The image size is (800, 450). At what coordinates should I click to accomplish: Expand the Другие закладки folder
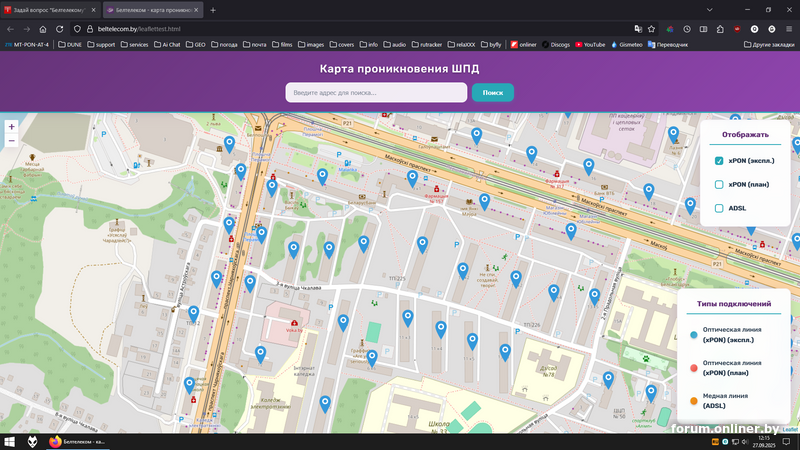pyautogui.click(x=768, y=45)
